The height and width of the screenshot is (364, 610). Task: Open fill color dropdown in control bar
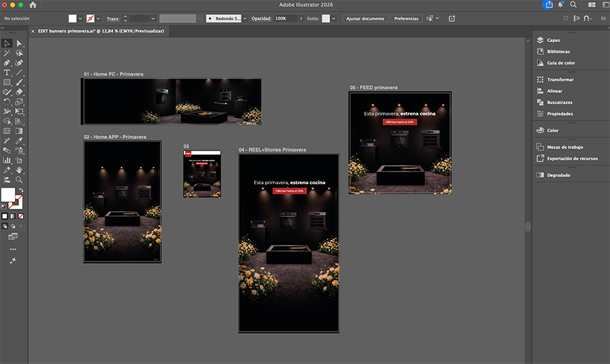(x=80, y=18)
